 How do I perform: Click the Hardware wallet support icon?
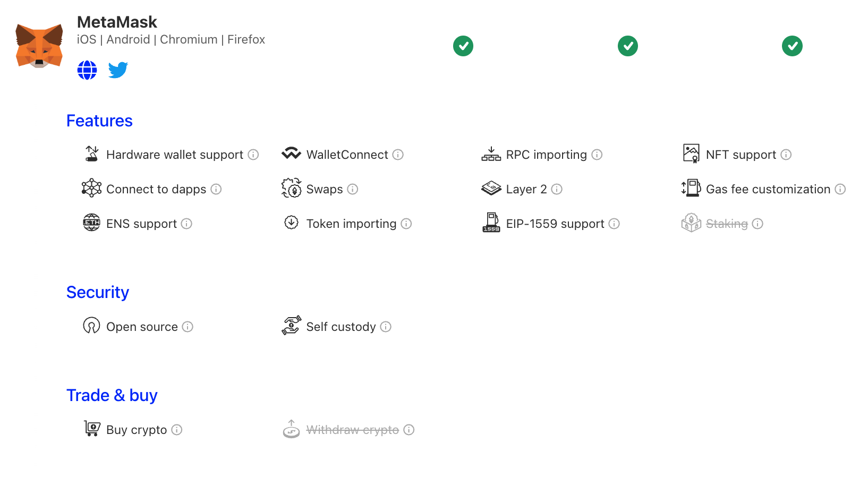point(92,154)
